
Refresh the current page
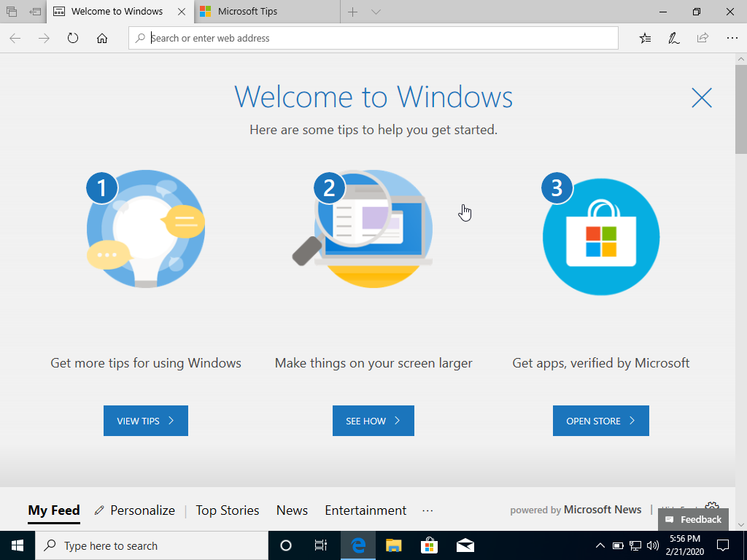[73, 38]
